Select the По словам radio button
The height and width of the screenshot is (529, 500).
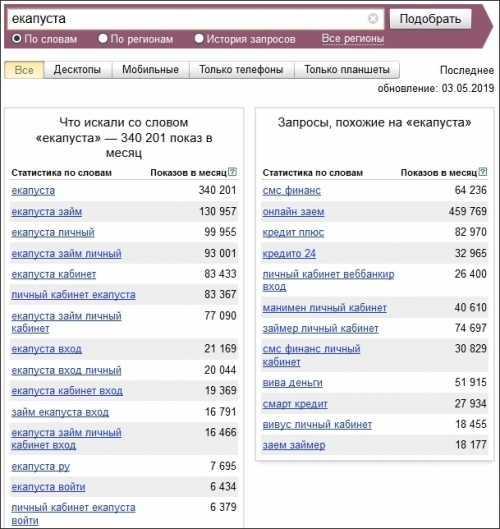click(x=17, y=38)
